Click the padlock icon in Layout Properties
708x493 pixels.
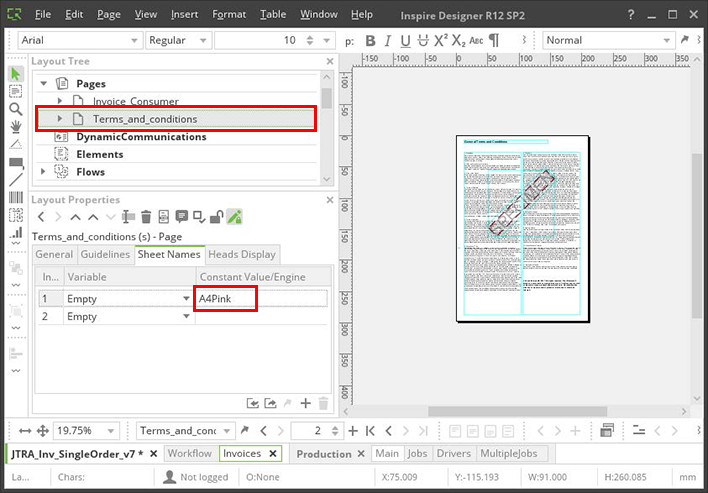pyautogui.click(x=215, y=217)
